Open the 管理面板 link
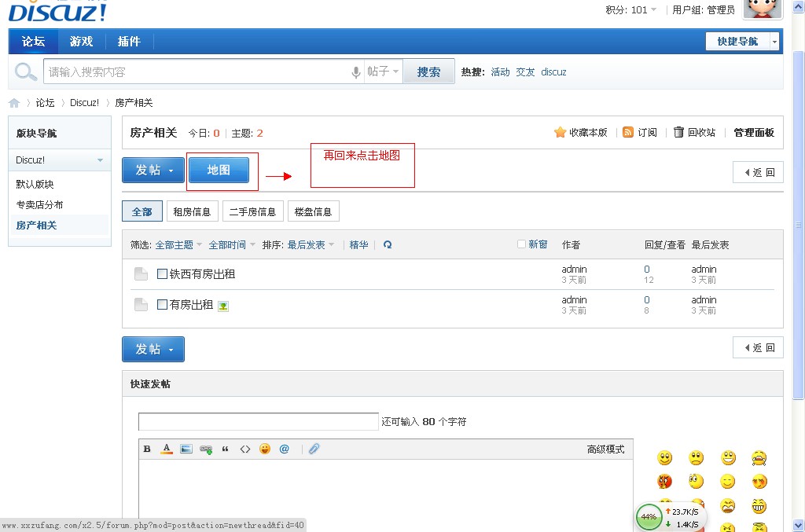 click(x=754, y=132)
